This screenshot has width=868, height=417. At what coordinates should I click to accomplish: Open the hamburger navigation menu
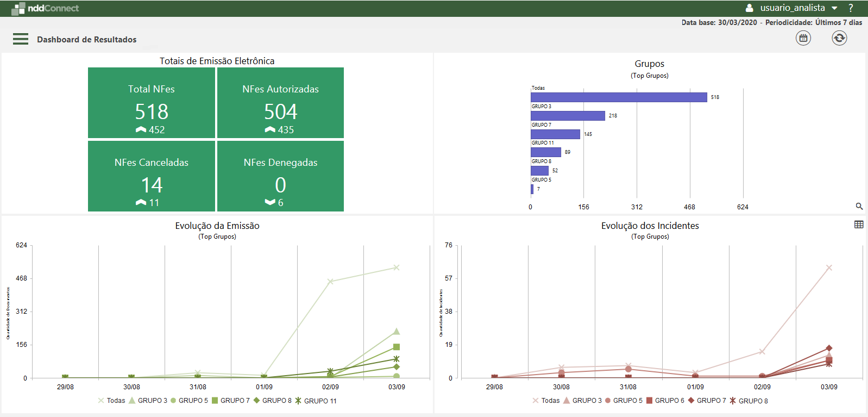[x=21, y=39]
